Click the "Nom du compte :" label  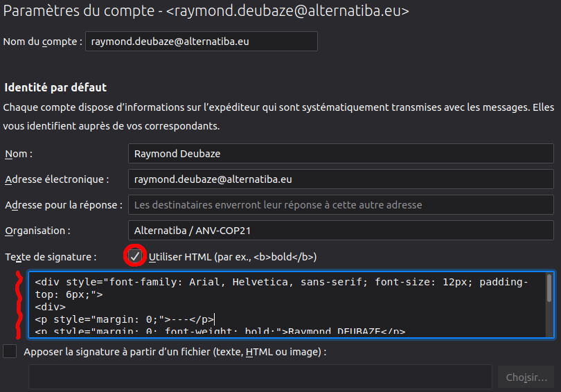coord(43,42)
